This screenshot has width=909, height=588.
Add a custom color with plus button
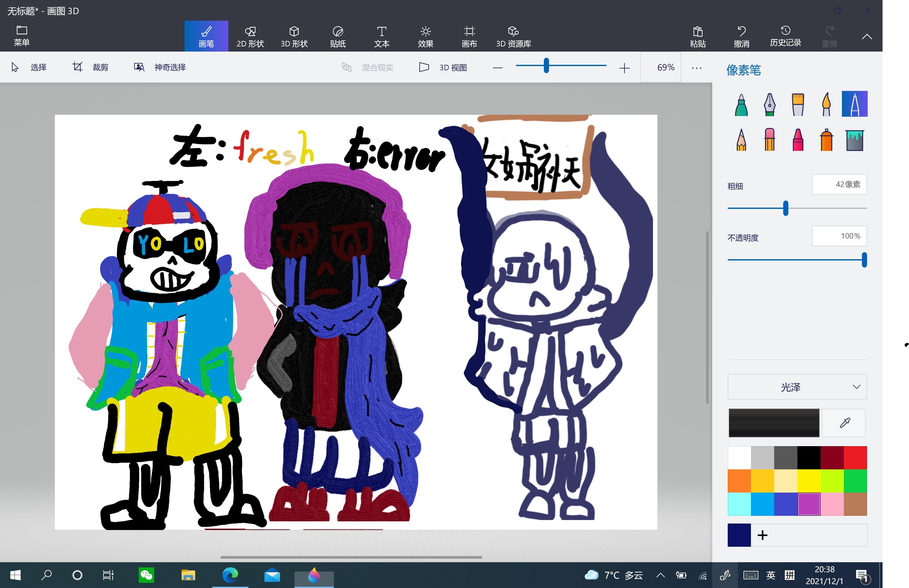[762, 535]
